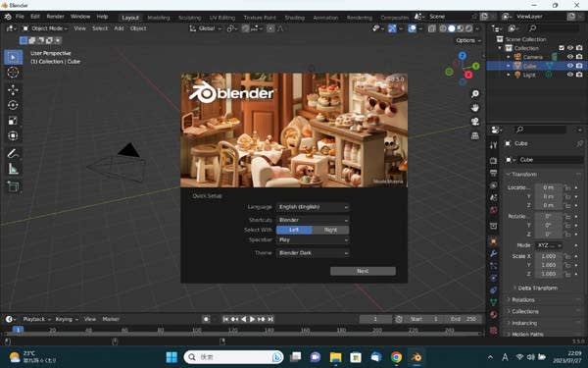Click the zoom view magnifier icon
Screen dimensions: 588x368
click(x=474, y=94)
